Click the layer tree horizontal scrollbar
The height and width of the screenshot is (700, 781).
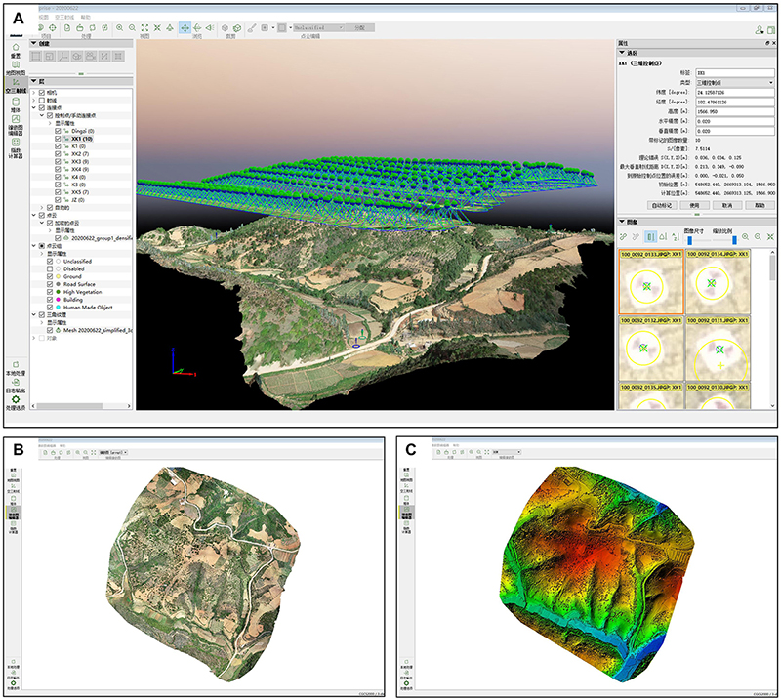(x=69, y=406)
